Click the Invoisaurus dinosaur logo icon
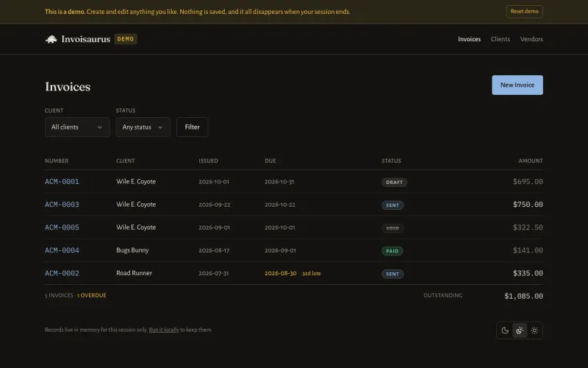The width and height of the screenshot is (588, 368). [51, 39]
